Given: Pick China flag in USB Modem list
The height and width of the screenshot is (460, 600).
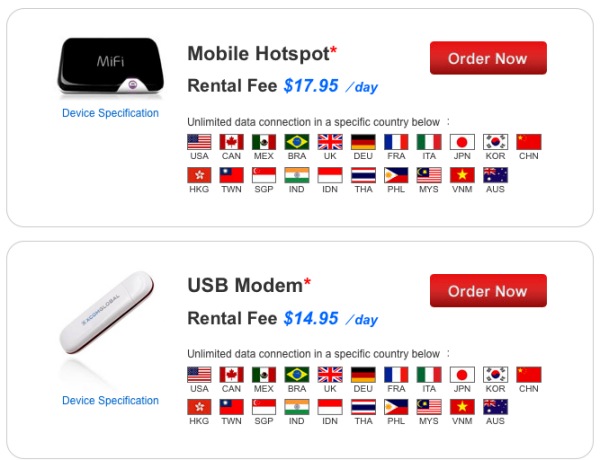Looking at the screenshot, I should (528, 375).
